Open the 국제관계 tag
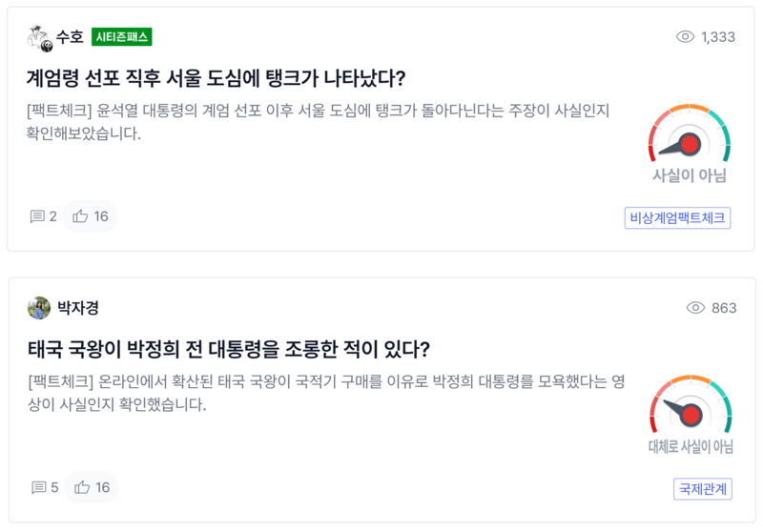Viewport: 763px width, 532px height. point(702,489)
